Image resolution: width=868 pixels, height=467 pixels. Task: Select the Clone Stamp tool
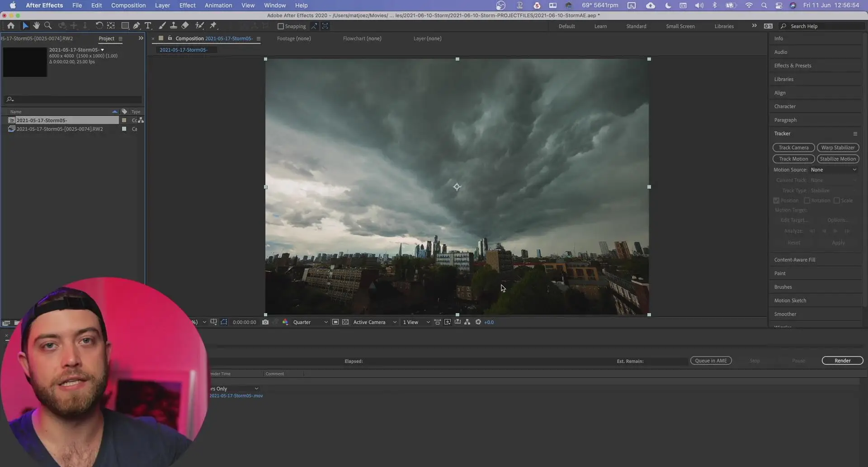[173, 26]
